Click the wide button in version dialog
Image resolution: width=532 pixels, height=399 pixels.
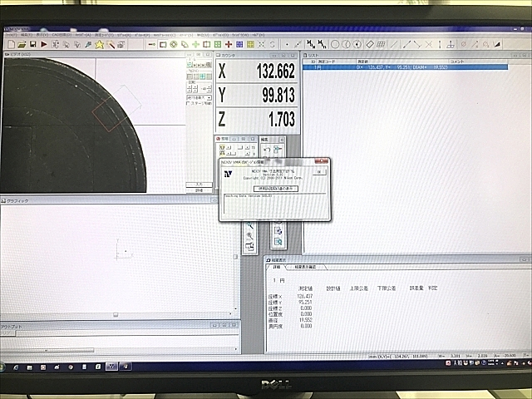click(x=276, y=189)
